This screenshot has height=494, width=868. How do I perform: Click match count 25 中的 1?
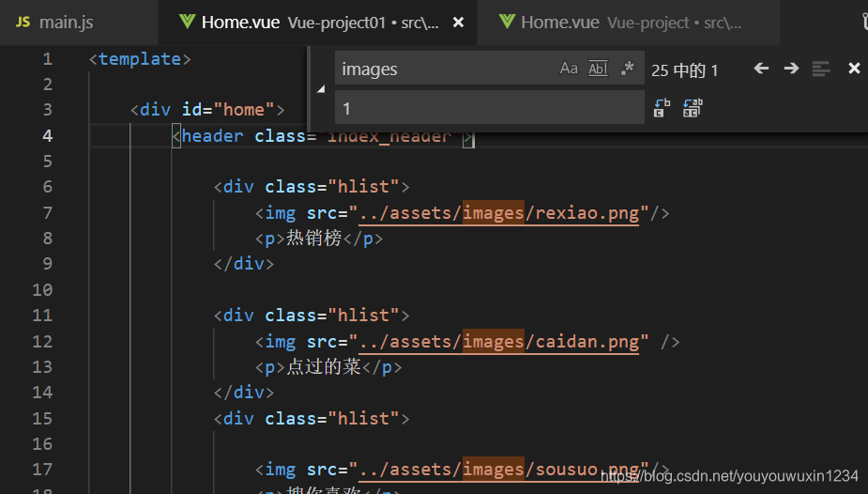(x=684, y=69)
